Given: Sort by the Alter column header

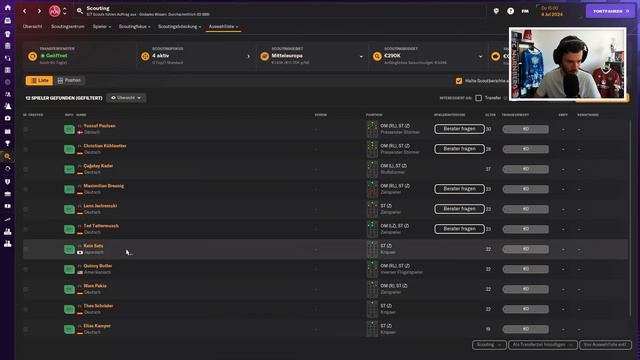Looking at the screenshot, I should coord(490,115).
